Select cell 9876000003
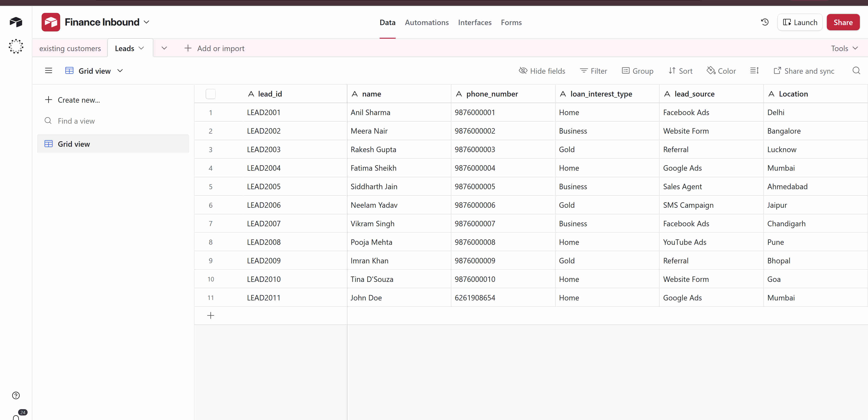The image size is (868, 420). [x=503, y=149]
